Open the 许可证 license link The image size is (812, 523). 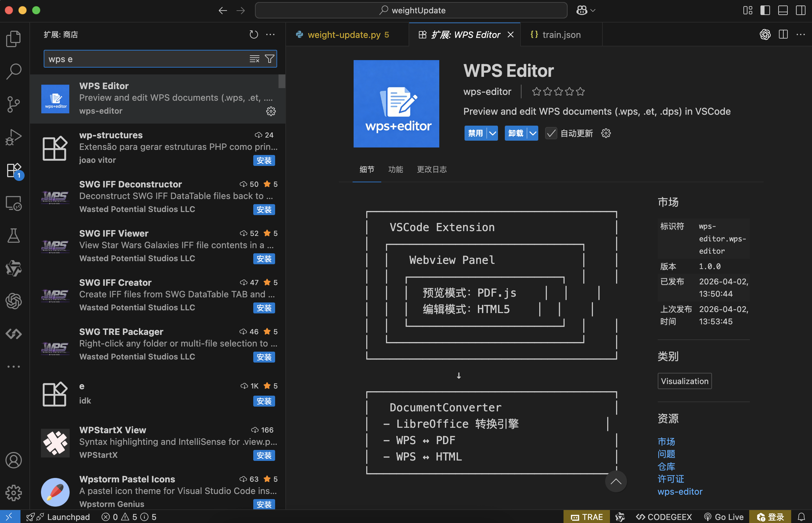[671, 479]
